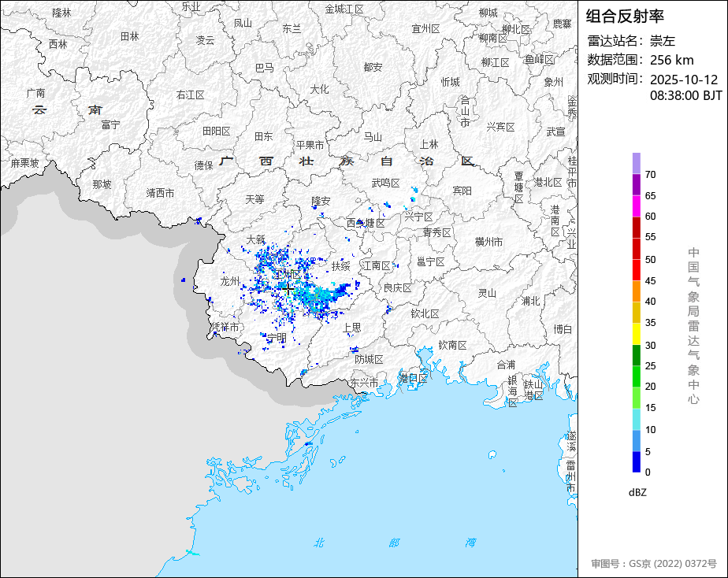
Task: Select the cyan 10–15 dBZ legend swatch
Action: pos(636,419)
